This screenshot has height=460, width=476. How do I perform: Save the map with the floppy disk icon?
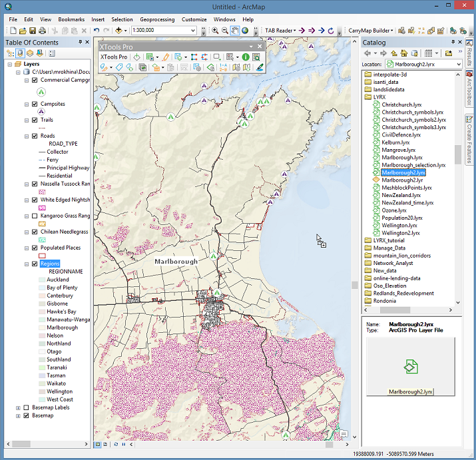tap(33, 31)
